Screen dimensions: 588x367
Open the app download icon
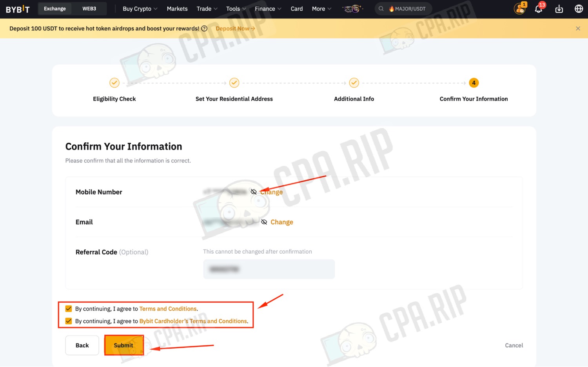559,9
